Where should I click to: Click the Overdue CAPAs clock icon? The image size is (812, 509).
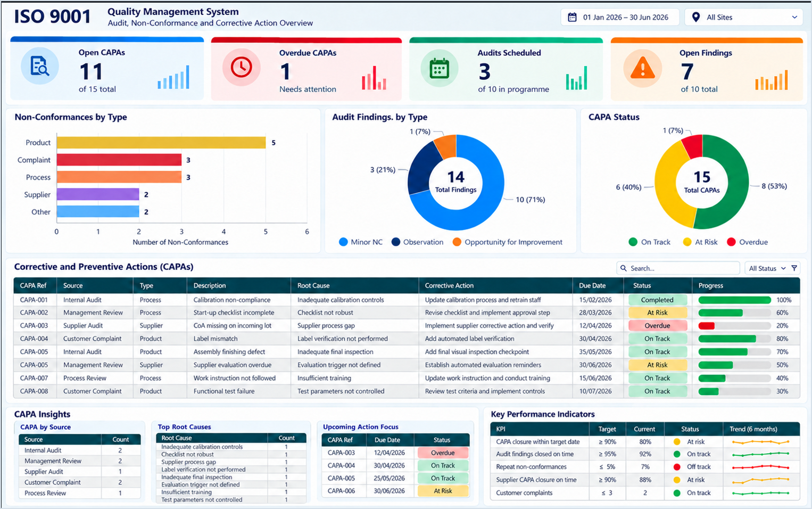click(x=241, y=67)
